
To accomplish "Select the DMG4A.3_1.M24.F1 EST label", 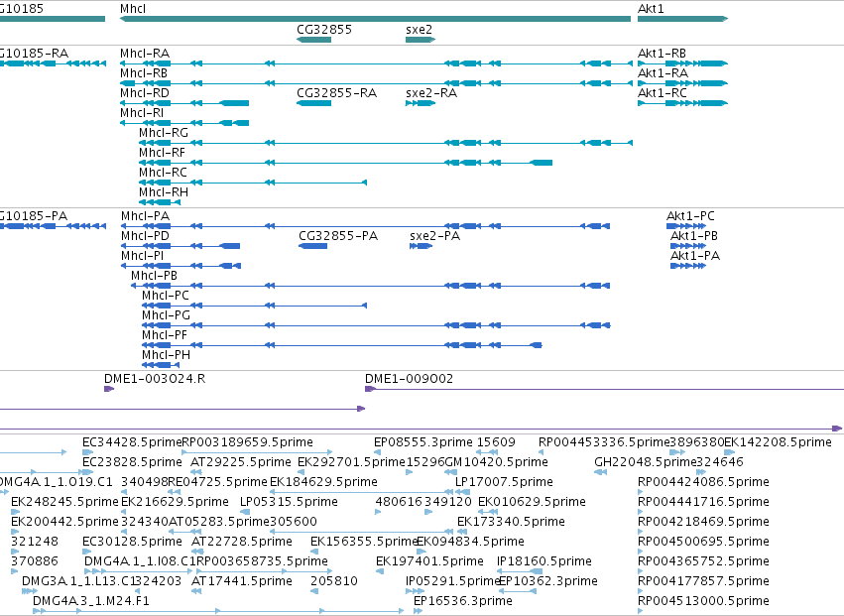I will 91,602.
